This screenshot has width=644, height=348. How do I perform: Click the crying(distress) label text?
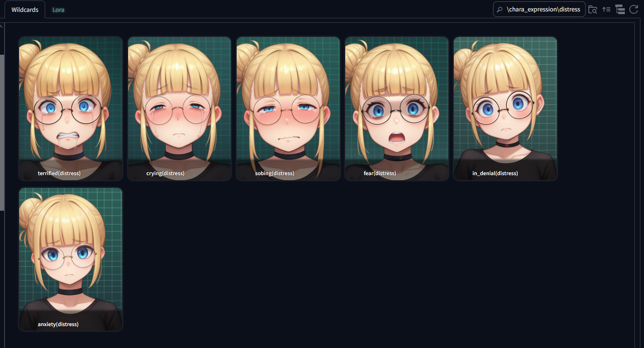(x=165, y=173)
